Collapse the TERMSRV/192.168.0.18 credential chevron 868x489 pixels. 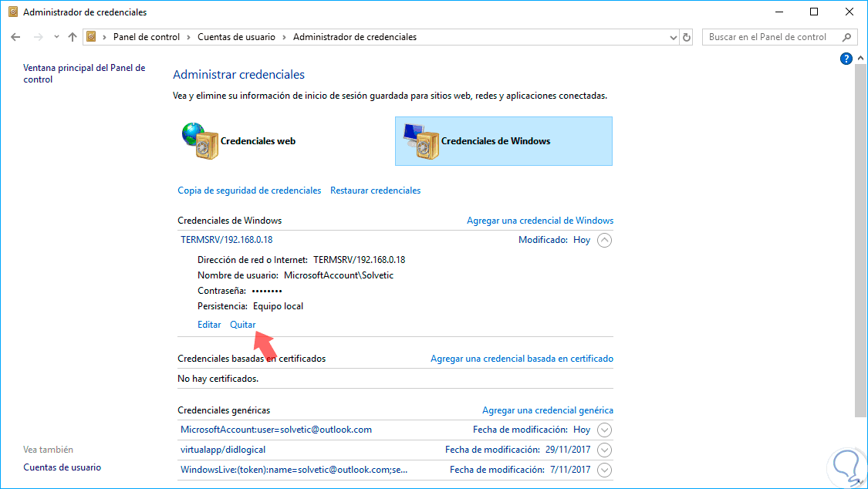(x=604, y=240)
